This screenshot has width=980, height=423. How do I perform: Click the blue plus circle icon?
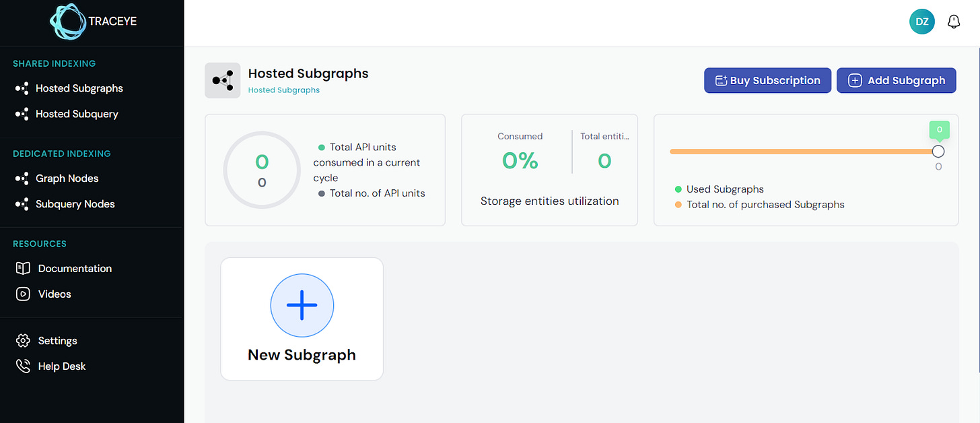click(302, 305)
